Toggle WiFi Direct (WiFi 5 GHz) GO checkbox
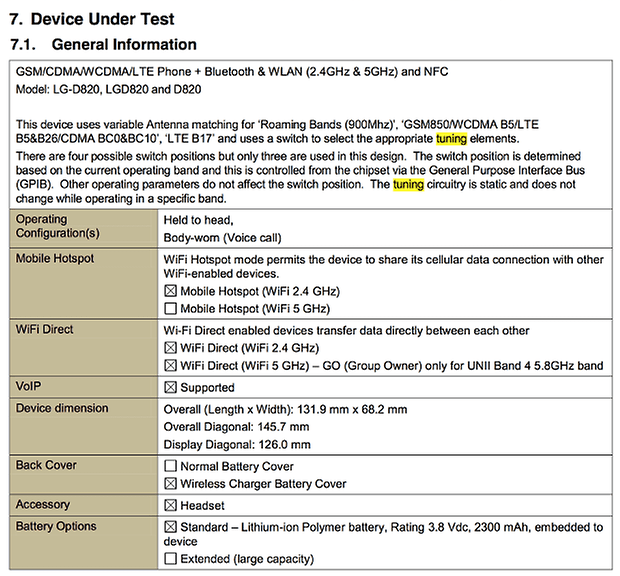Viewport: 620px width, 576px height. coord(170,365)
